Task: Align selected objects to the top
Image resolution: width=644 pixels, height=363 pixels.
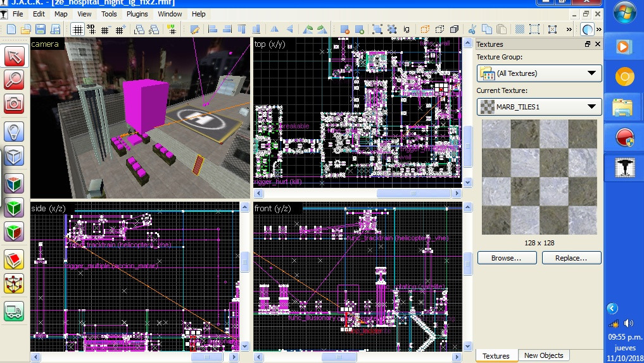Action: pyautogui.click(x=241, y=29)
